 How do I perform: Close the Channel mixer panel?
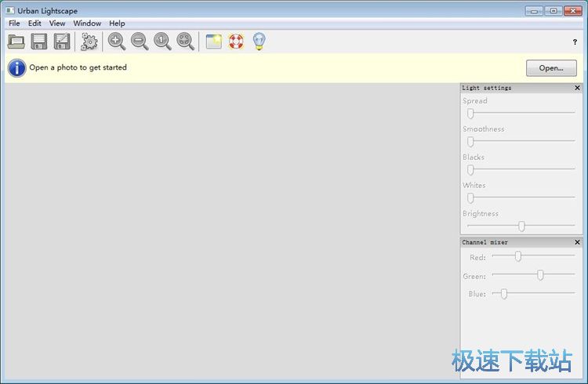577,242
